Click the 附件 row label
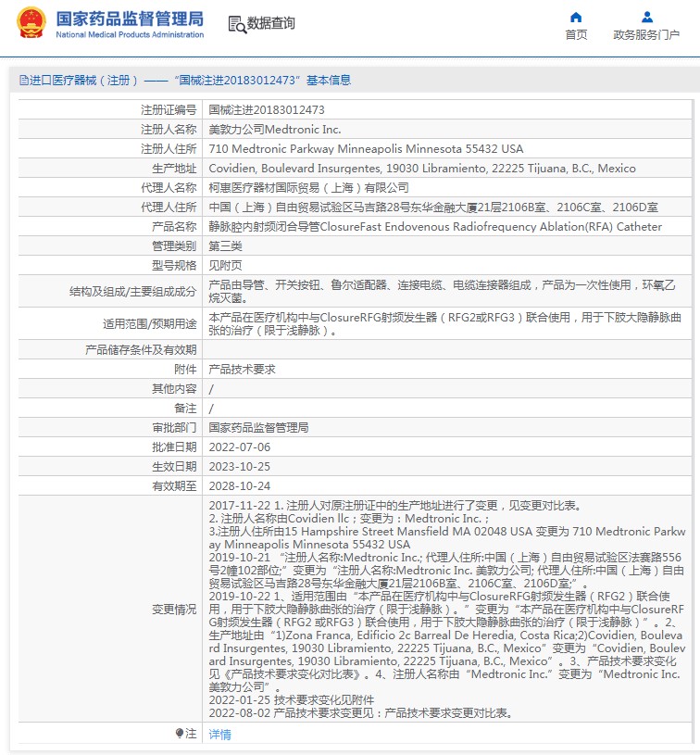This screenshot has height=755, width=700. pyautogui.click(x=185, y=370)
